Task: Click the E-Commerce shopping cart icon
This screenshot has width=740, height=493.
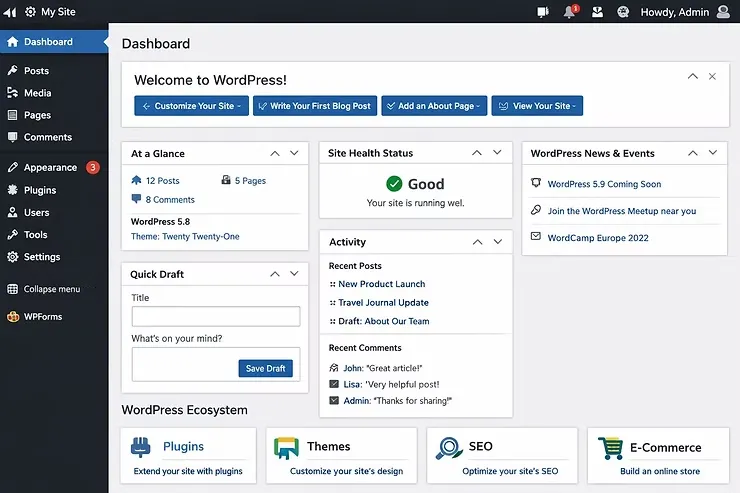Action: tap(610, 448)
